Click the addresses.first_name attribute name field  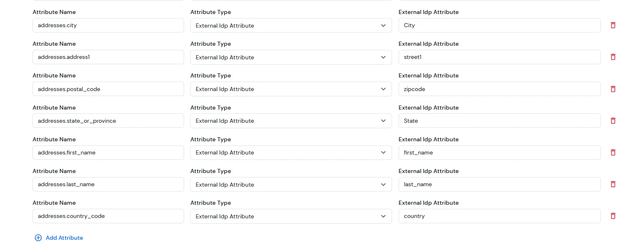[x=108, y=152]
